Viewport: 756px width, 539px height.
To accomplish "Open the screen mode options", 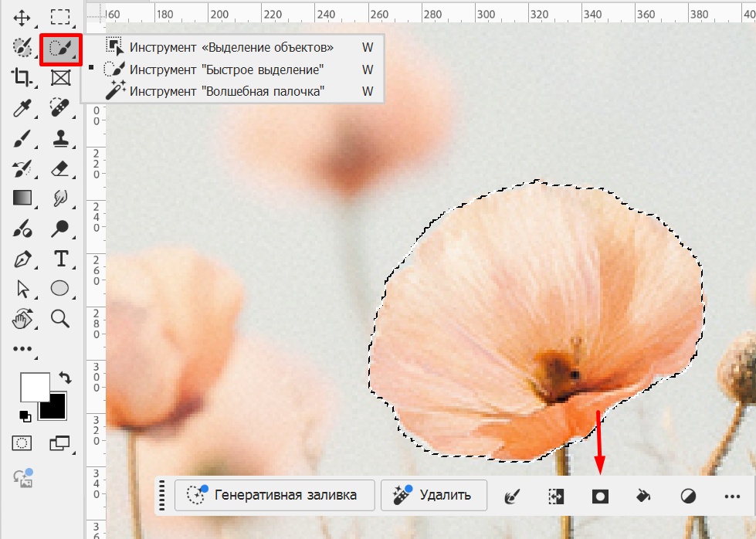I will 59,442.
